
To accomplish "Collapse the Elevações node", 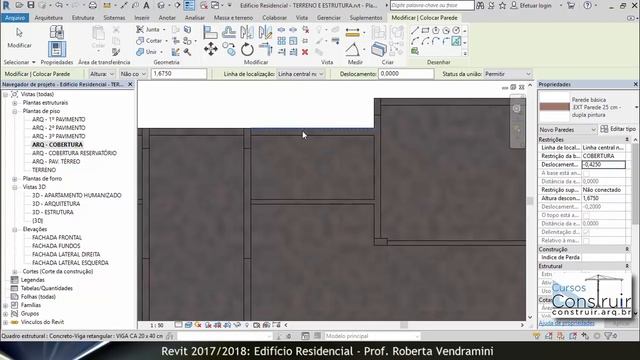I will (x=15, y=229).
